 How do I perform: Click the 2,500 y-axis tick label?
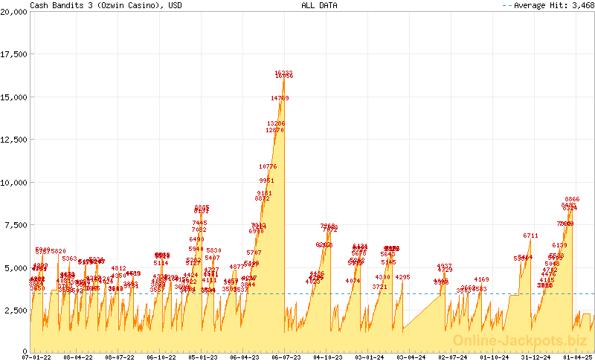coord(16,309)
